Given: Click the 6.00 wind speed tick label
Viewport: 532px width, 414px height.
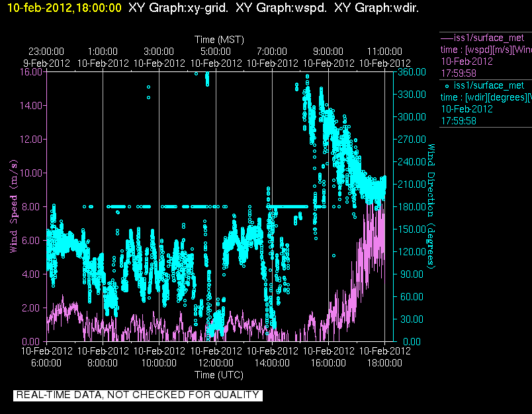Looking at the screenshot, I should click(33, 241).
